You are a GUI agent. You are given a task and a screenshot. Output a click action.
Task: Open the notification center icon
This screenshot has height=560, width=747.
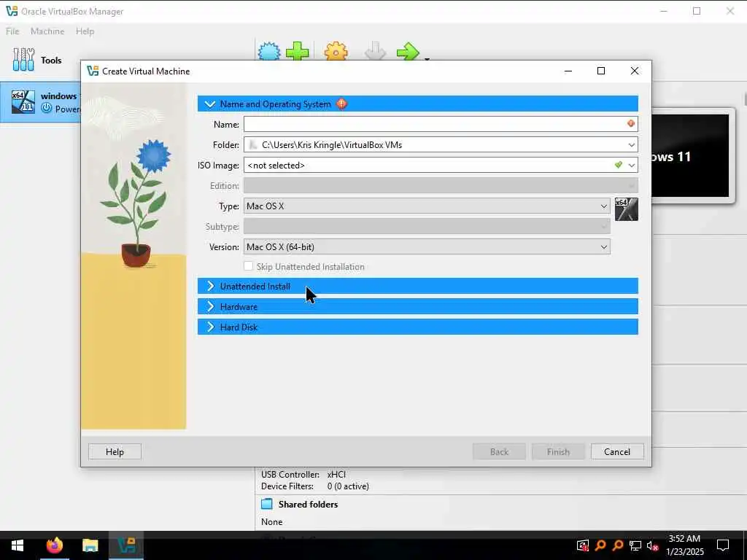(x=723, y=545)
